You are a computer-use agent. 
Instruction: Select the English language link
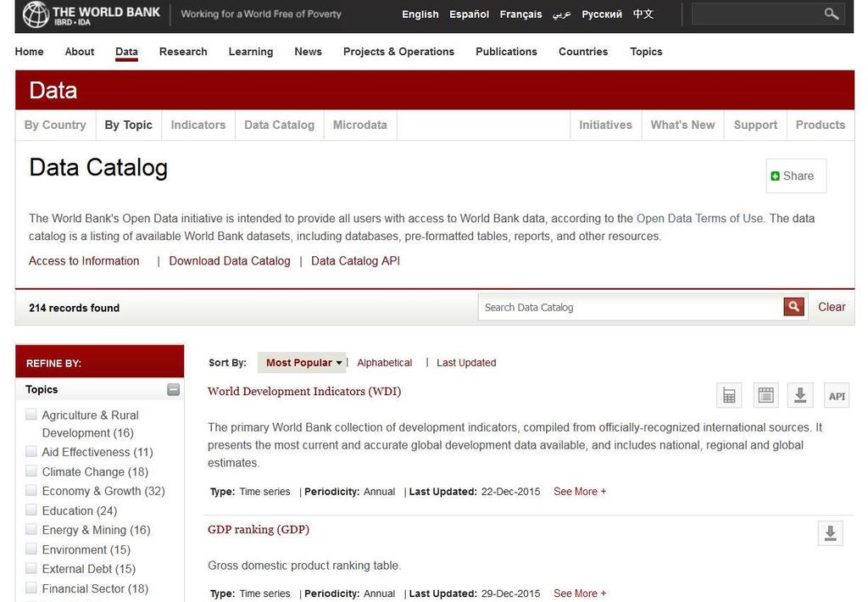click(x=420, y=14)
